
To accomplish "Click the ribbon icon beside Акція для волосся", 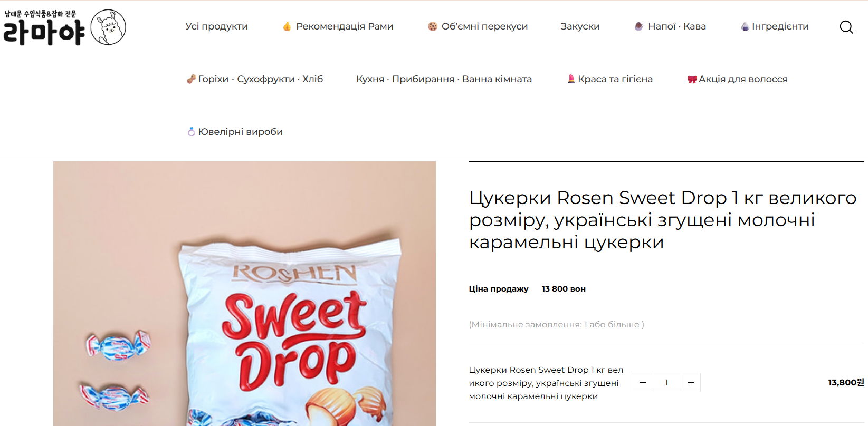I will (x=692, y=79).
